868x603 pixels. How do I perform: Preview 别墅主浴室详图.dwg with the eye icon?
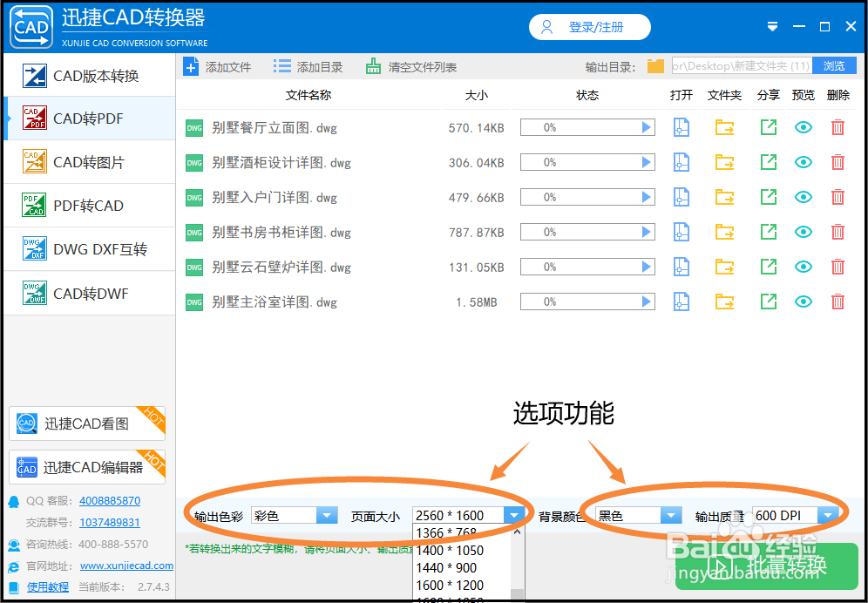pyautogui.click(x=803, y=301)
